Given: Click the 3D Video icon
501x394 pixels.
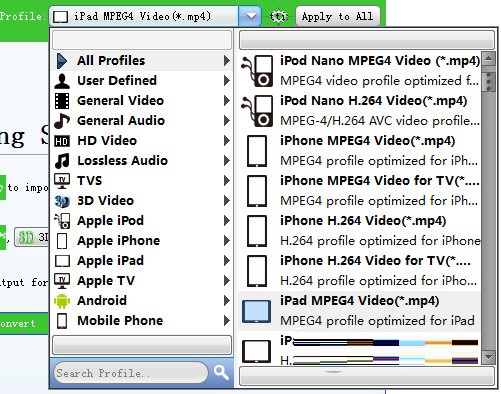Looking at the screenshot, I should pos(62,201).
